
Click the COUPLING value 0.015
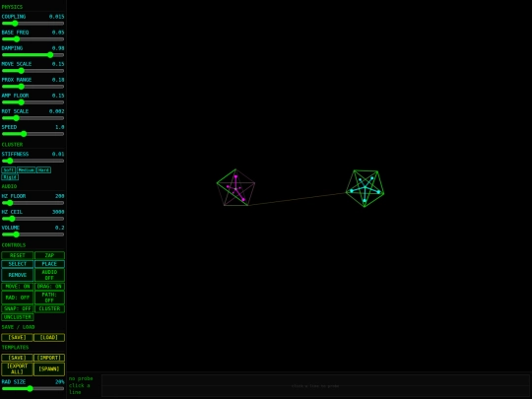tap(56, 17)
